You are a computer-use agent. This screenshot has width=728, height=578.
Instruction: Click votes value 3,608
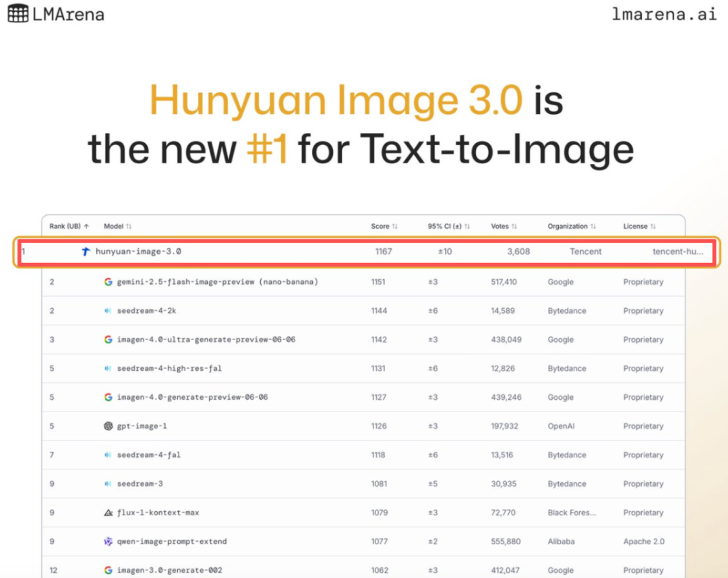518,252
